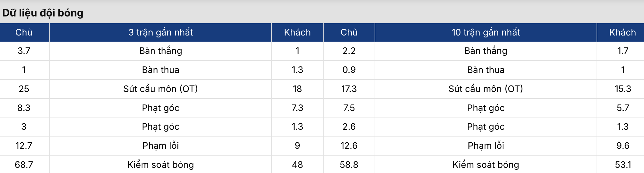Select the 58.8 possession value
This screenshot has height=173, width=644.
(x=349, y=165)
